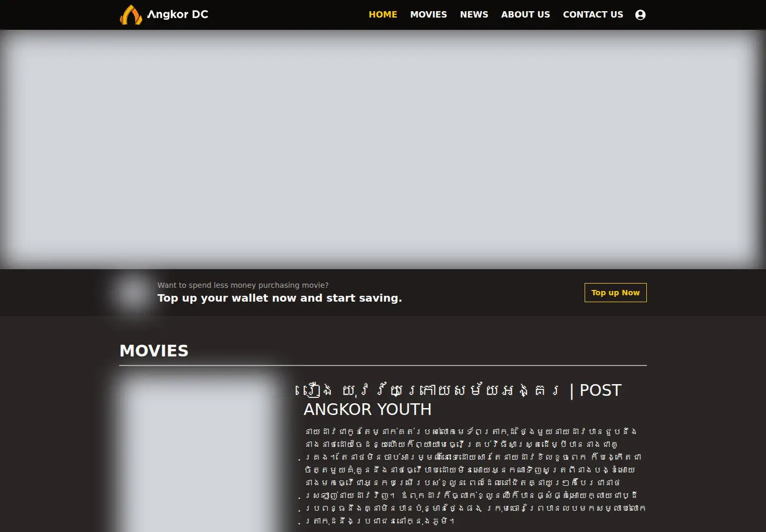Click the Angkor DC flame logo
Image resolution: width=766 pixels, height=532 pixels.
[x=131, y=15]
